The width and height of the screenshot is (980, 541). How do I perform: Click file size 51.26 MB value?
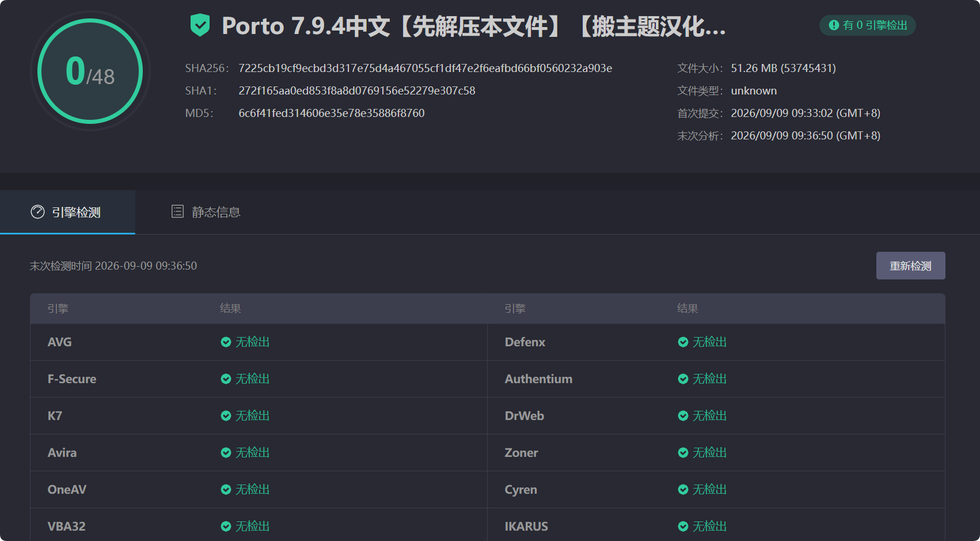coord(783,68)
